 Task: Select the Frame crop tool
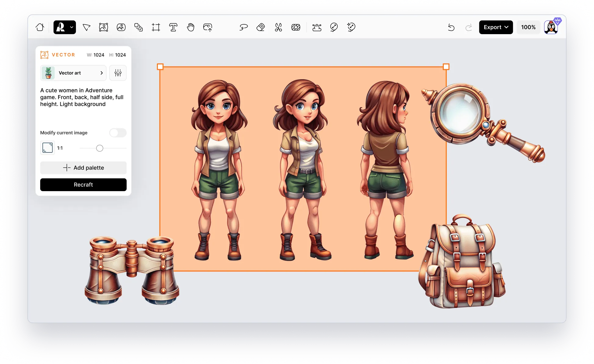tap(156, 27)
